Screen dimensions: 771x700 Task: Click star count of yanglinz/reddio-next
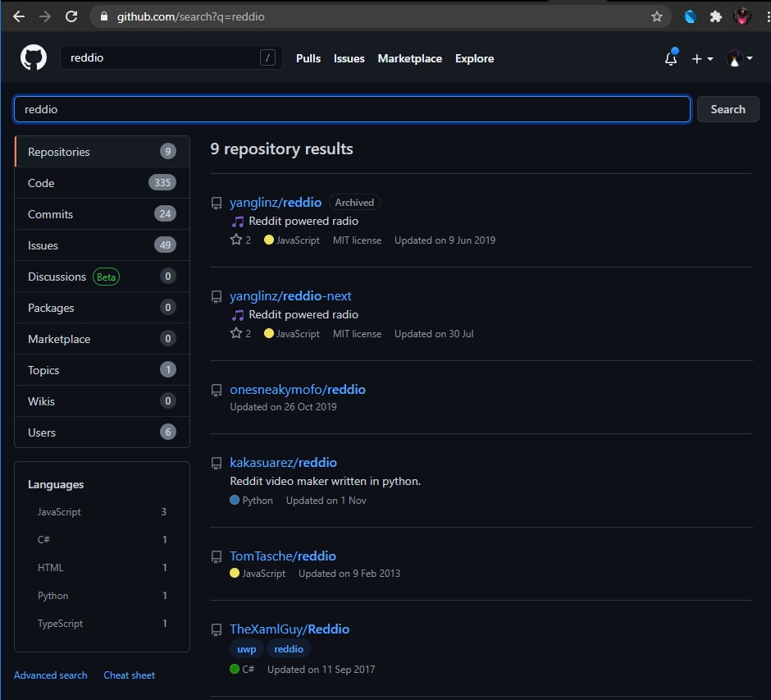(240, 333)
